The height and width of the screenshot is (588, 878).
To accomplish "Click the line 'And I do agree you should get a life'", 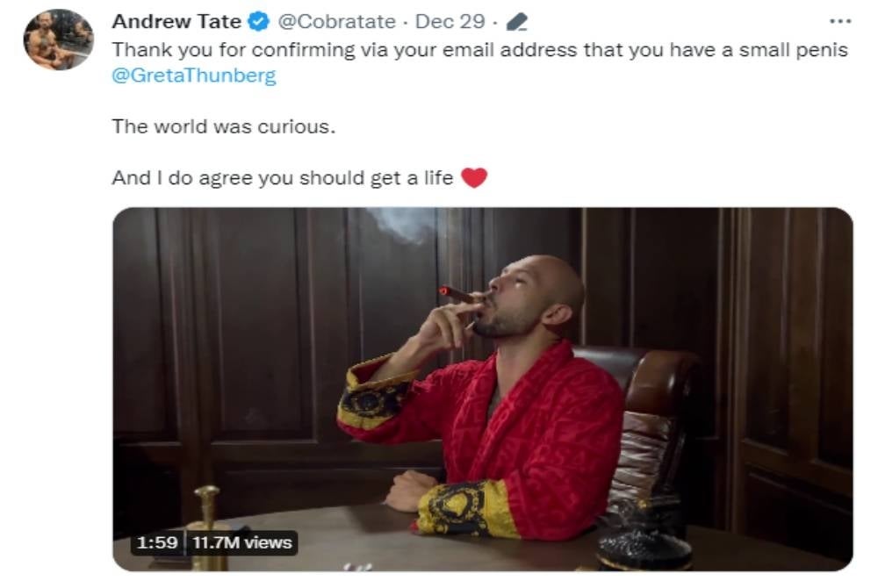I will pos(282,178).
